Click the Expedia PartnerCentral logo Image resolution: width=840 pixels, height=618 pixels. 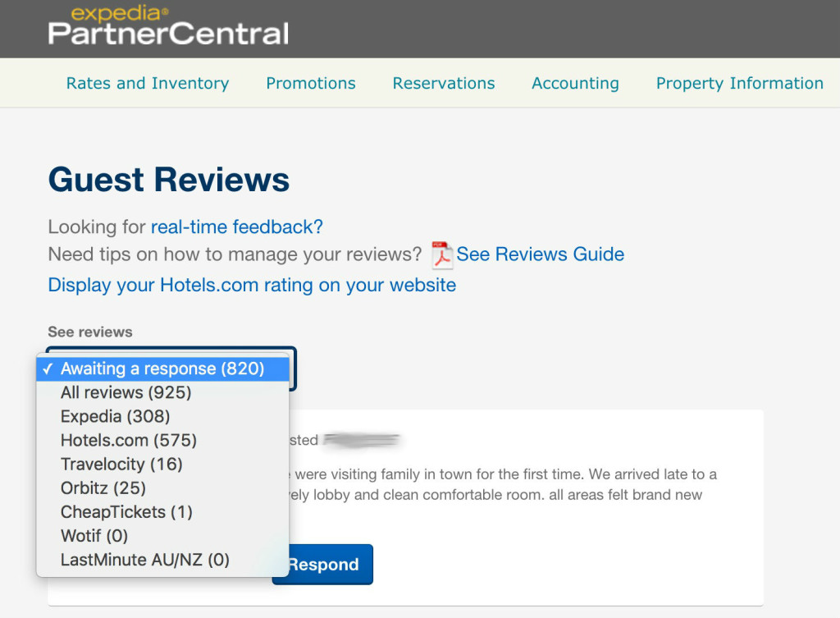(x=168, y=25)
